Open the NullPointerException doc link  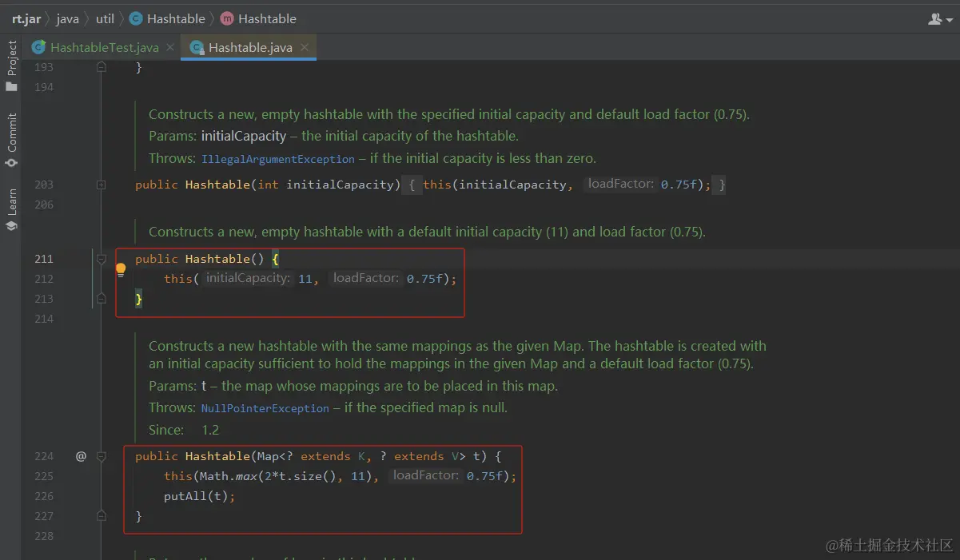[265, 408]
